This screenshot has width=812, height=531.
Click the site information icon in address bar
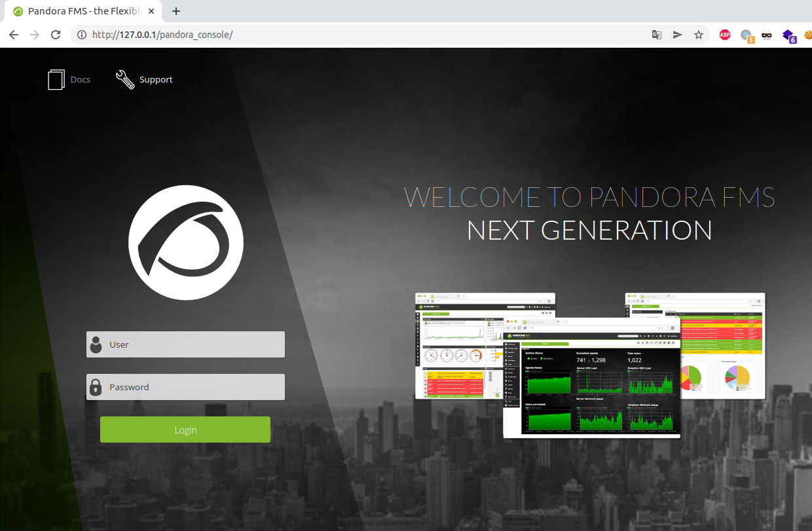(x=82, y=35)
